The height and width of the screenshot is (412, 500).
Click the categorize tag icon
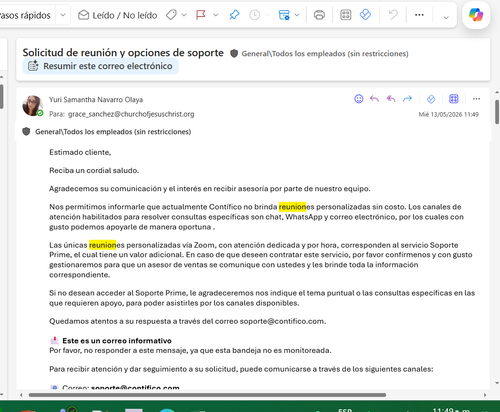(171, 15)
